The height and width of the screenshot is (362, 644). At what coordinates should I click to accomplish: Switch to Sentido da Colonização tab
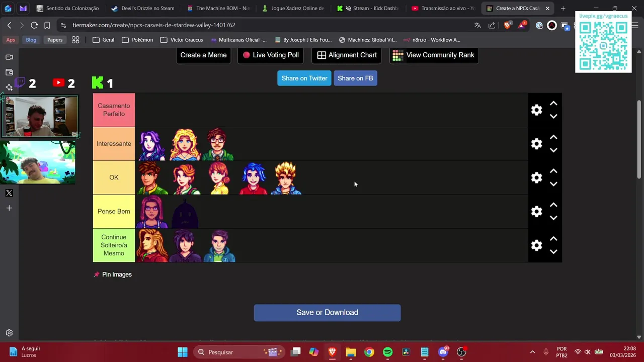(67, 8)
